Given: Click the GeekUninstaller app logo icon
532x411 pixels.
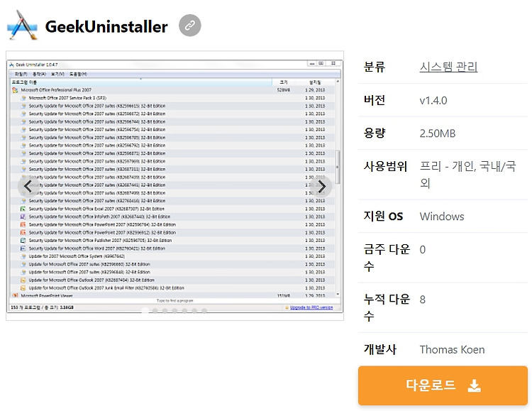Looking at the screenshot, I should 23,25.
